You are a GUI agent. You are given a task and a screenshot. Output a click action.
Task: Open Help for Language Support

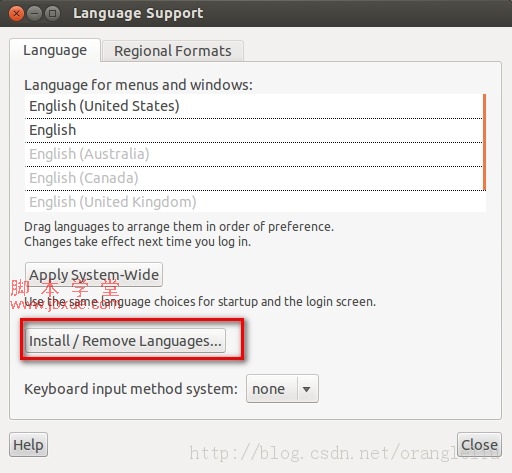tap(28, 445)
